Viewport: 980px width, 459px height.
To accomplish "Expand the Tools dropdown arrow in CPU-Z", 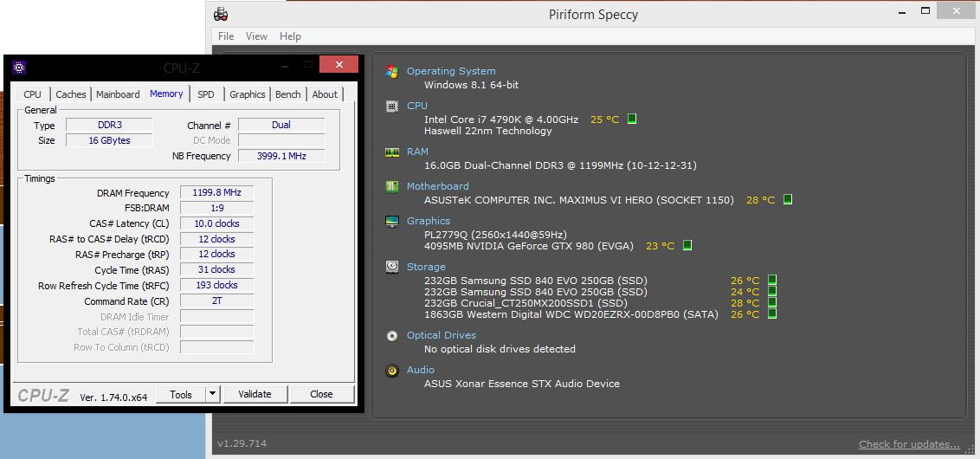I will [x=212, y=394].
